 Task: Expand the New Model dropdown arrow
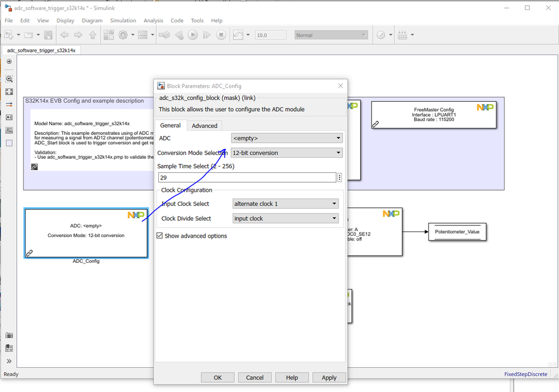[18, 35]
